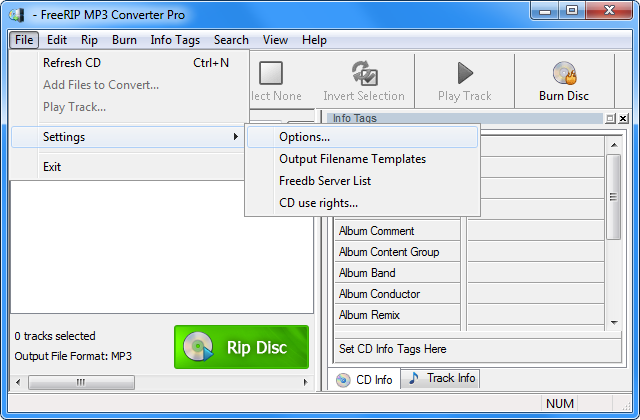This screenshot has height=420, width=640.
Task: Expand the Settings submenu
Action: (129, 137)
